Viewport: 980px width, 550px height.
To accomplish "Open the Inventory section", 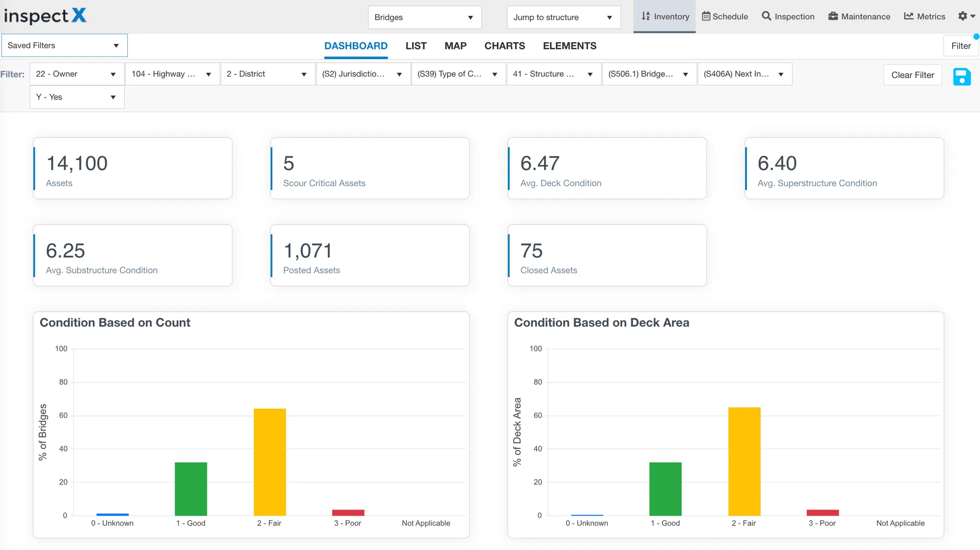I will tap(665, 16).
